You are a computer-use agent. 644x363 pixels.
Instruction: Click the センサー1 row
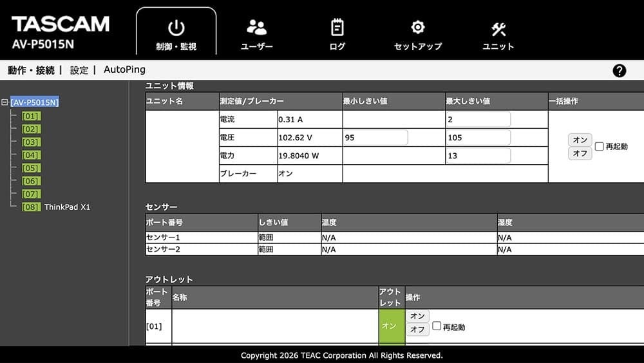tap(394, 237)
